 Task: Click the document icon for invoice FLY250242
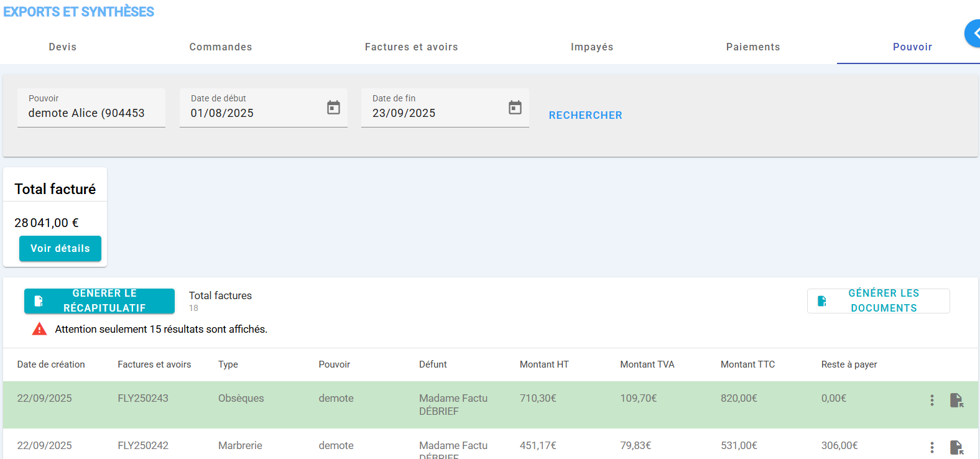coord(956,447)
